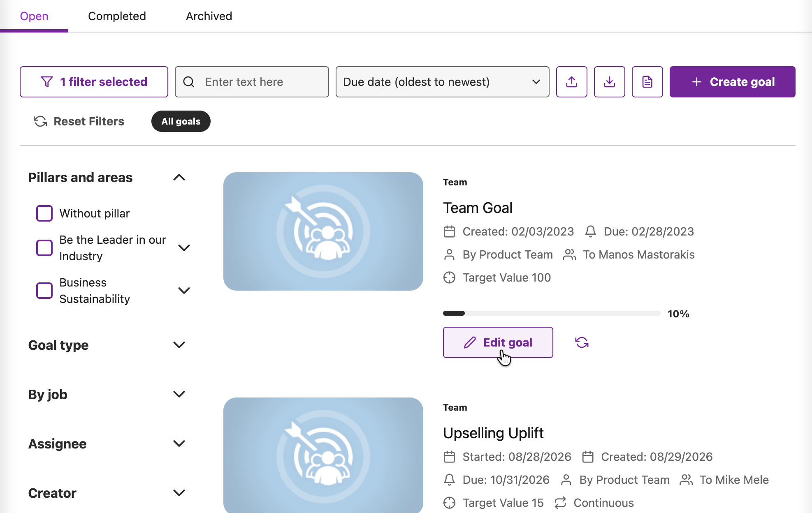The width and height of the screenshot is (812, 513).
Task: Switch to the Completed tab
Action: coord(117,16)
